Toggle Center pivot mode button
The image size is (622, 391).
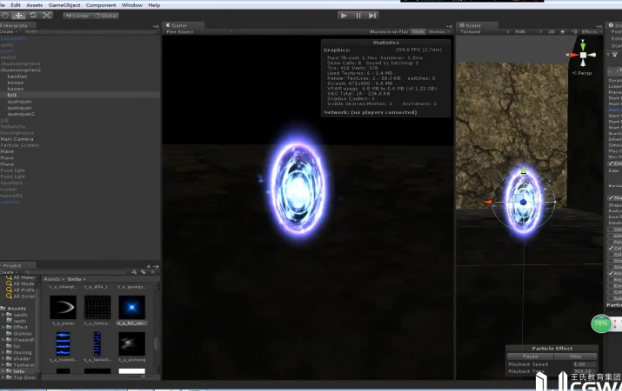coord(77,16)
